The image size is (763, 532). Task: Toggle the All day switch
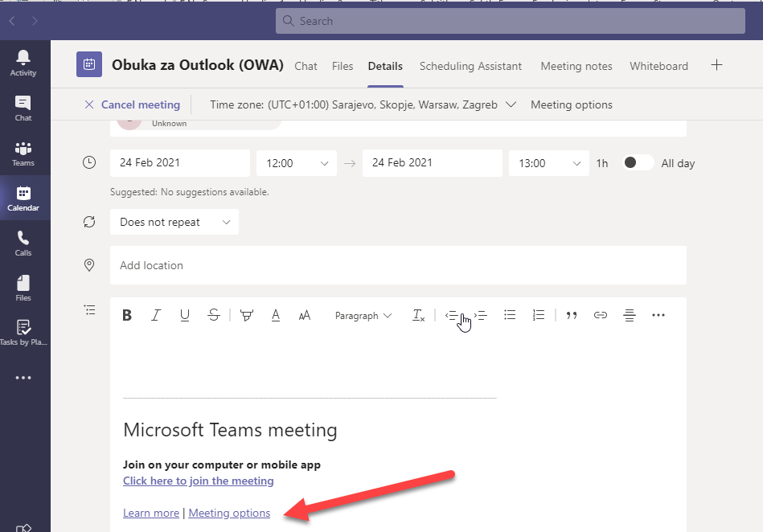[638, 163]
